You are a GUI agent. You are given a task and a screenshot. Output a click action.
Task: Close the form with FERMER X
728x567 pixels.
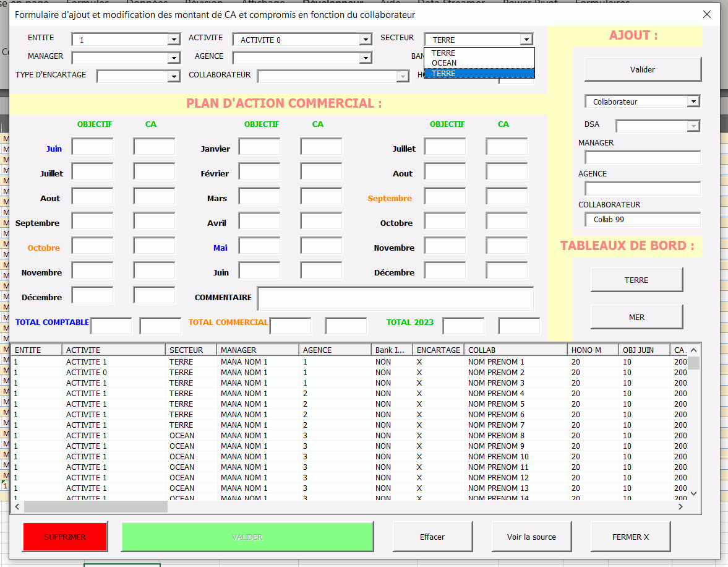[630, 537]
